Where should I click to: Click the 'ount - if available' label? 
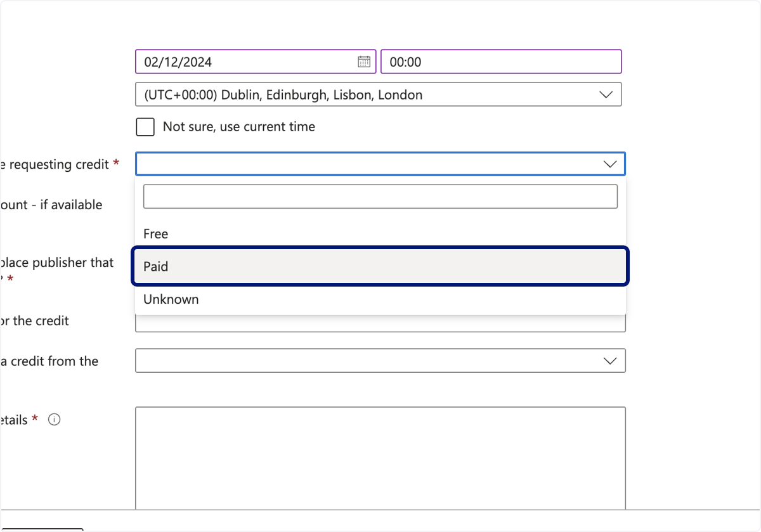tap(51, 205)
